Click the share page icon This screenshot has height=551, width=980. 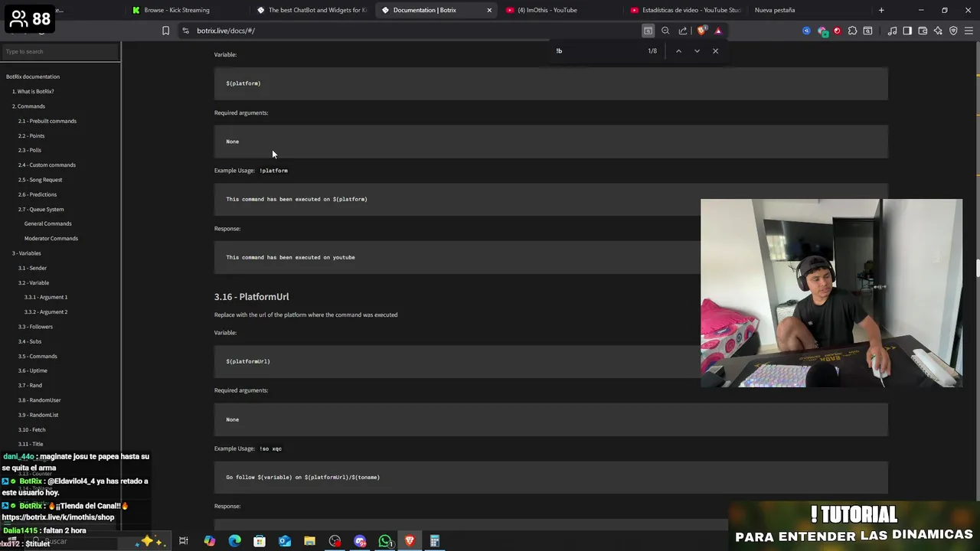[x=683, y=31]
